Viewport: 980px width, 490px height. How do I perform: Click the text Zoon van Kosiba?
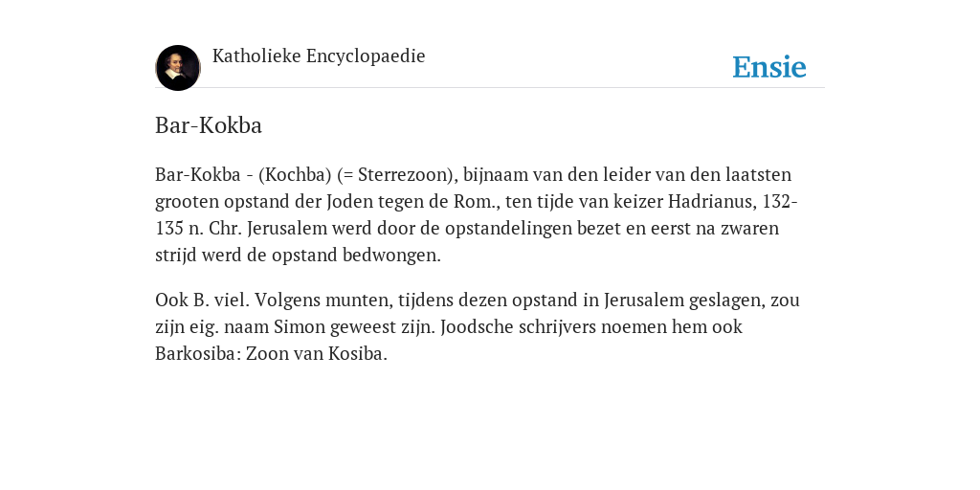(316, 354)
